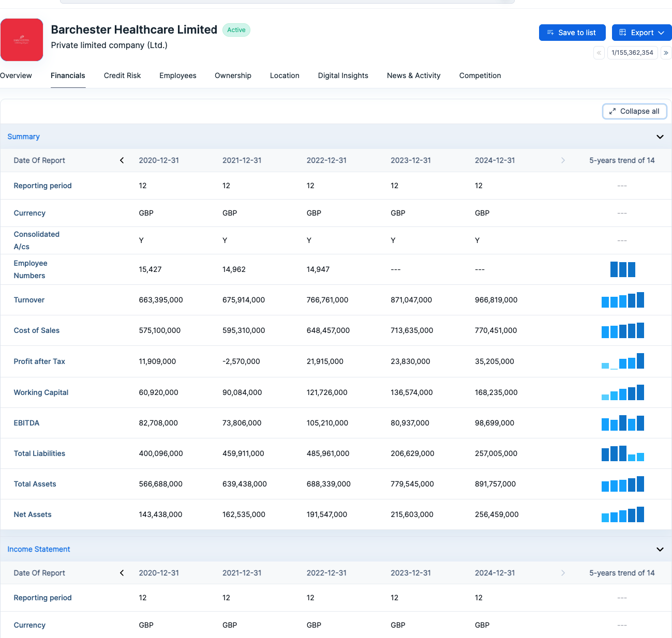
Task: Click the EBITDA row label
Action: click(26, 423)
